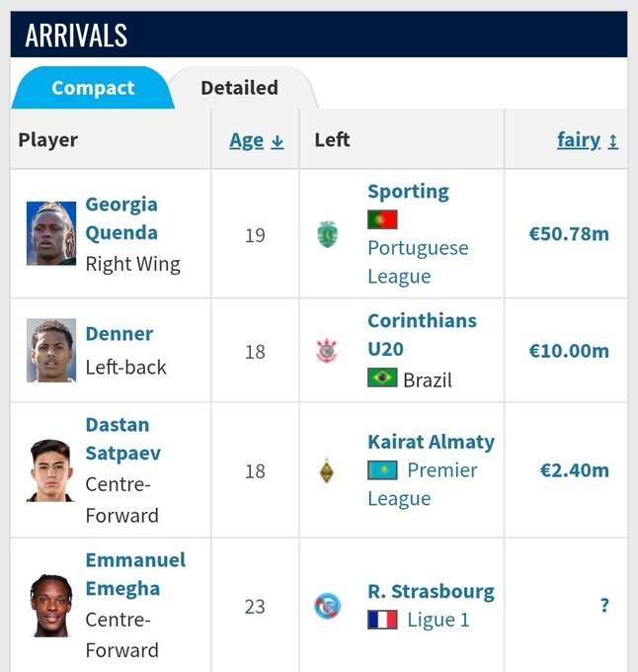
Task: Click Dastan Satpaev's portrait thumbnail
Action: coord(51,470)
